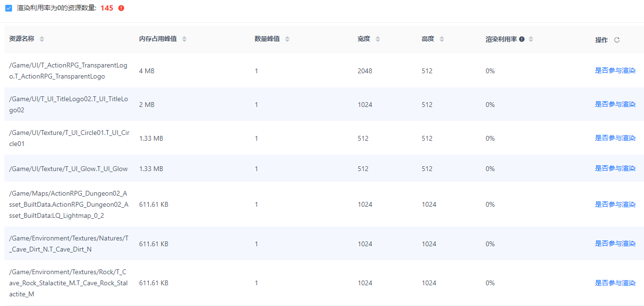The height and width of the screenshot is (306, 644).
Task: Select the ActionRPG_Dungeon02 LQ_Lightmap_0_2 resource name
Action: [x=69, y=204]
